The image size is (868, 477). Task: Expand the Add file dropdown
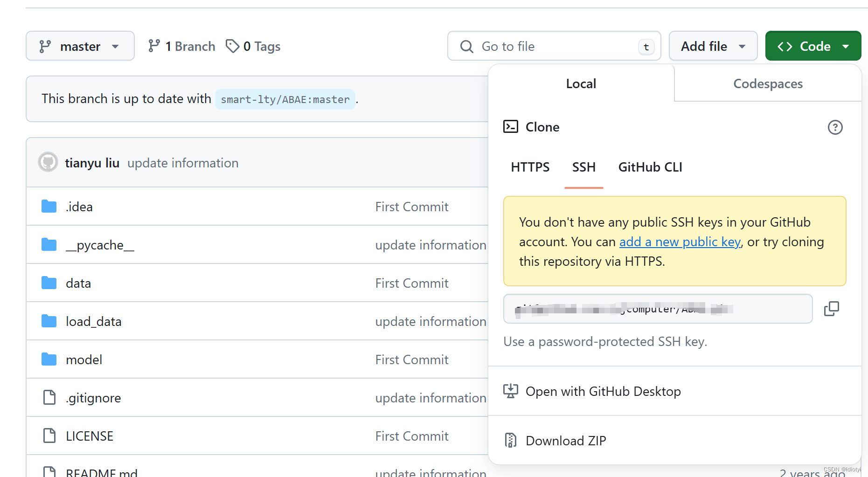(x=713, y=46)
